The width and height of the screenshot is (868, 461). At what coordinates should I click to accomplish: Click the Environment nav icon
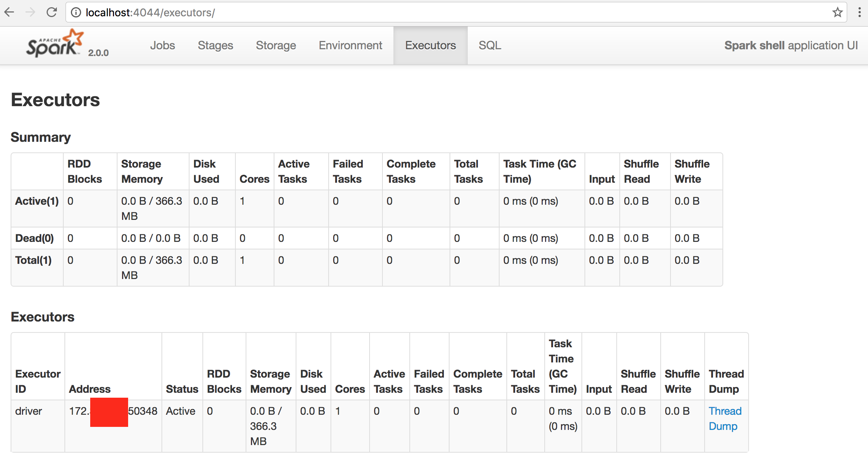(351, 45)
